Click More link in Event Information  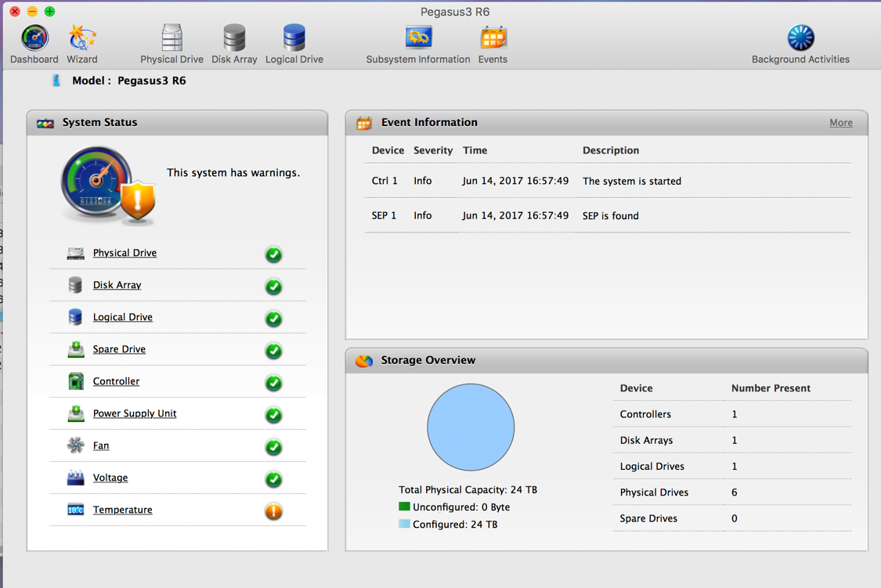pos(841,122)
